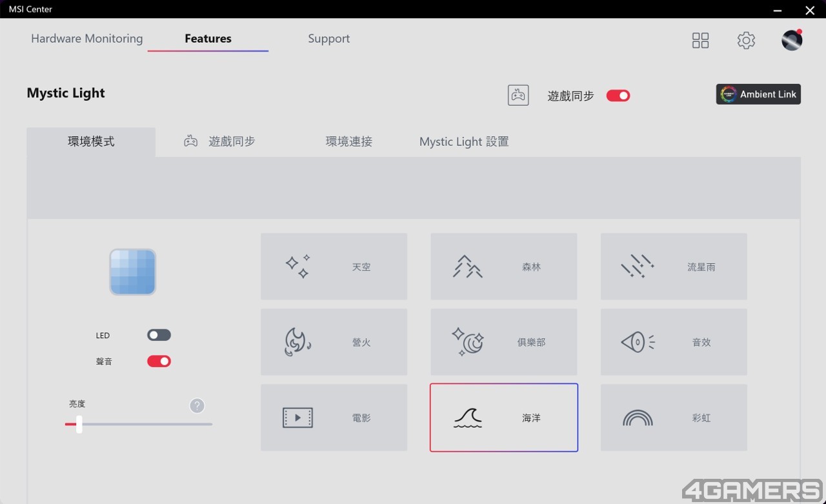Open the 環境連接 tab

tap(349, 141)
